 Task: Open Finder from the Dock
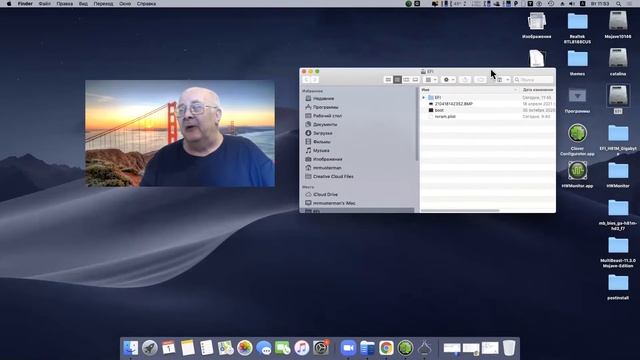(x=131, y=348)
